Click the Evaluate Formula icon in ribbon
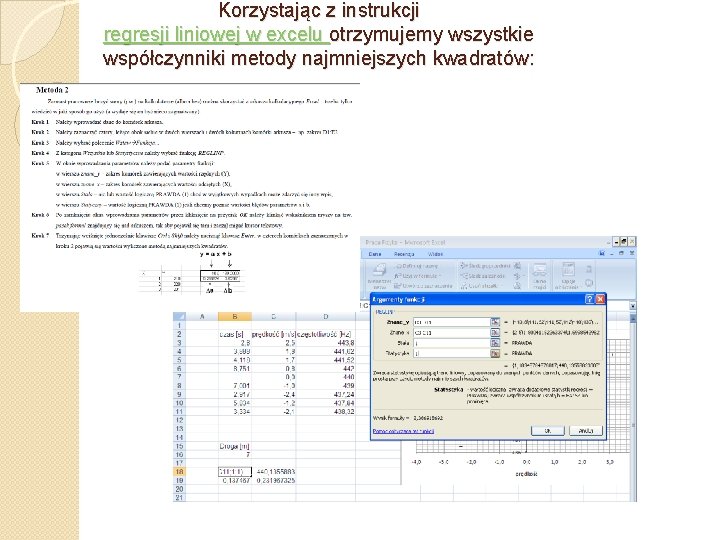 [518, 286]
